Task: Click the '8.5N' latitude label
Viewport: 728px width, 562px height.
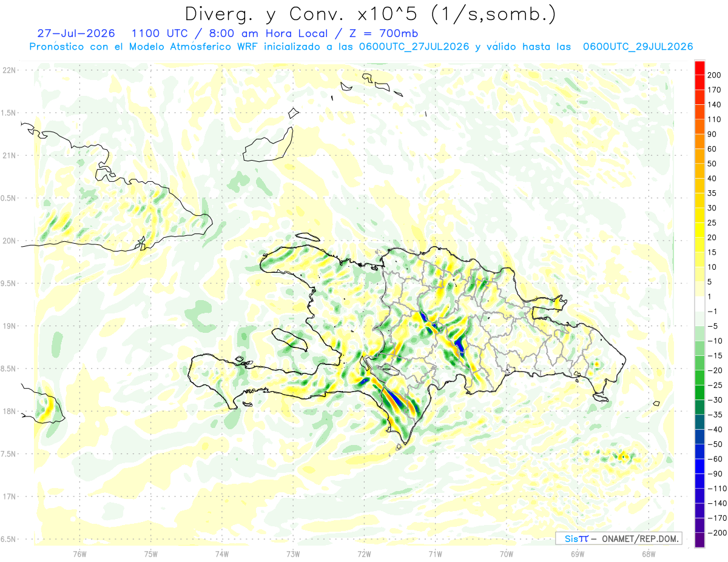Action: tap(9, 369)
